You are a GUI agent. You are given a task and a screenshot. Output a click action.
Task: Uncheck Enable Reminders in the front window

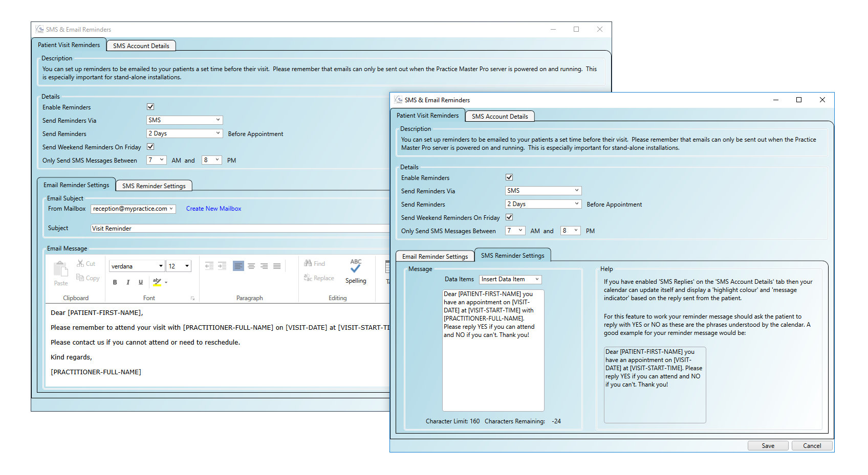coord(509,177)
